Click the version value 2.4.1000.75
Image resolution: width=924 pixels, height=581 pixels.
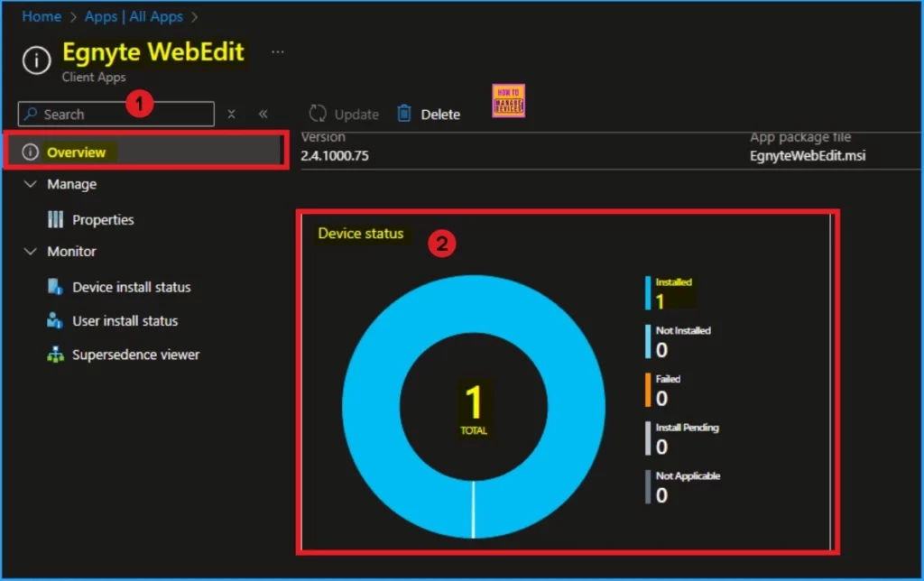(335, 156)
